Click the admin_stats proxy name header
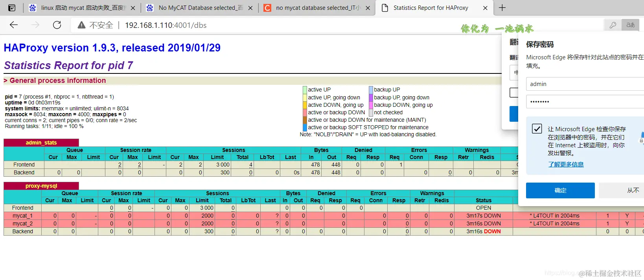Screen dimensions: 644x280 click(x=41, y=143)
